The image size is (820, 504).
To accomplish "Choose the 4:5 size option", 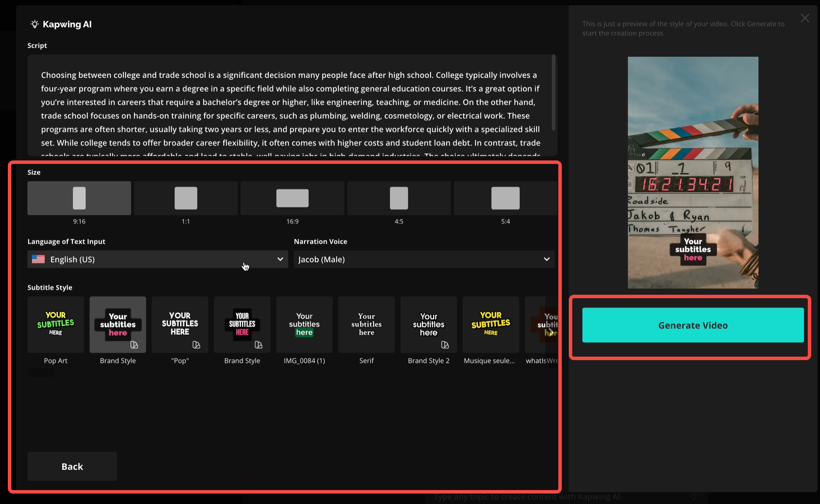I will [x=398, y=198].
